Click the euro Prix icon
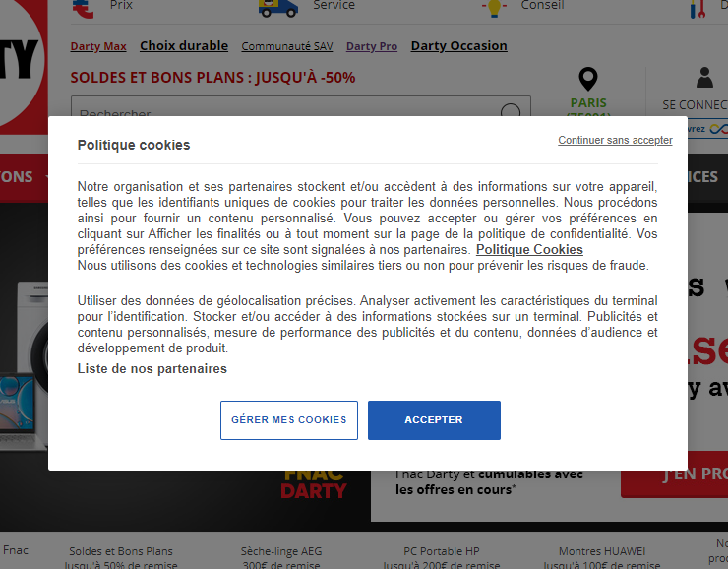 pos(83,8)
